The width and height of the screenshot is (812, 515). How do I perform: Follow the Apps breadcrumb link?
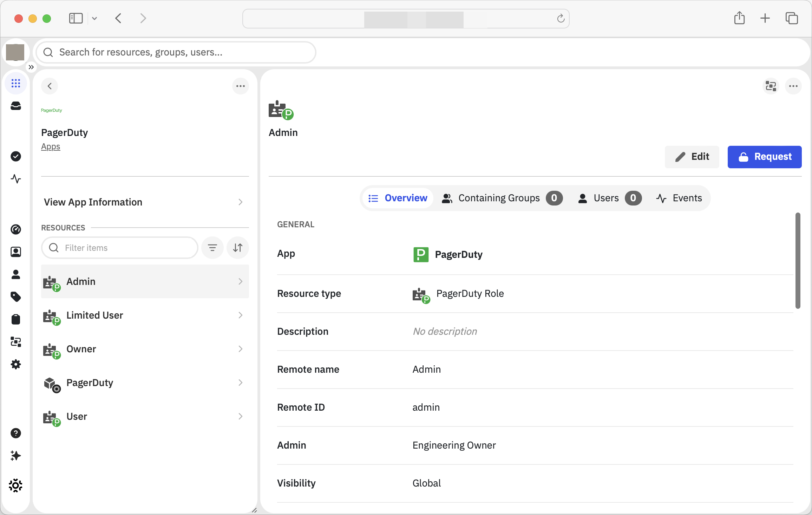pyautogui.click(x=51, y=146)
